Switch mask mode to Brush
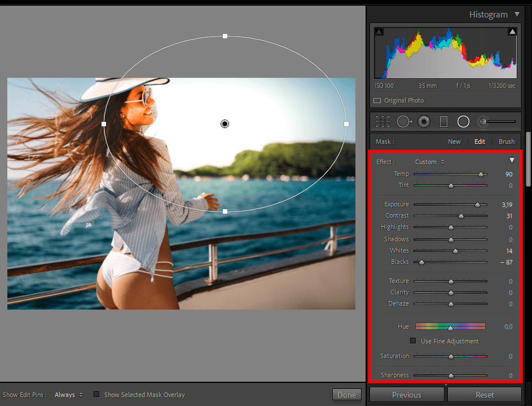This screenshot has width=532, height=406. point(506,142)
